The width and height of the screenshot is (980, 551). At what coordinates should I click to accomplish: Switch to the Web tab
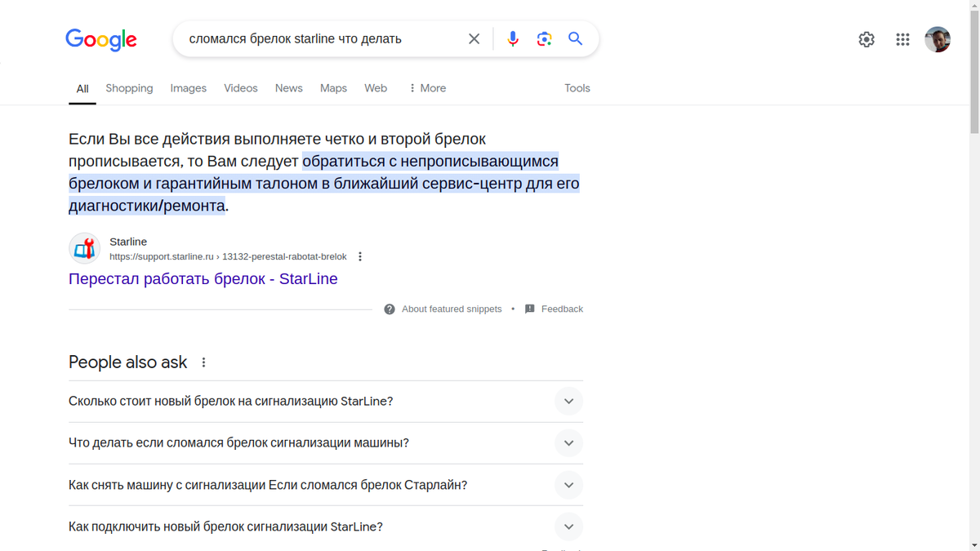[x=376, y=88]
